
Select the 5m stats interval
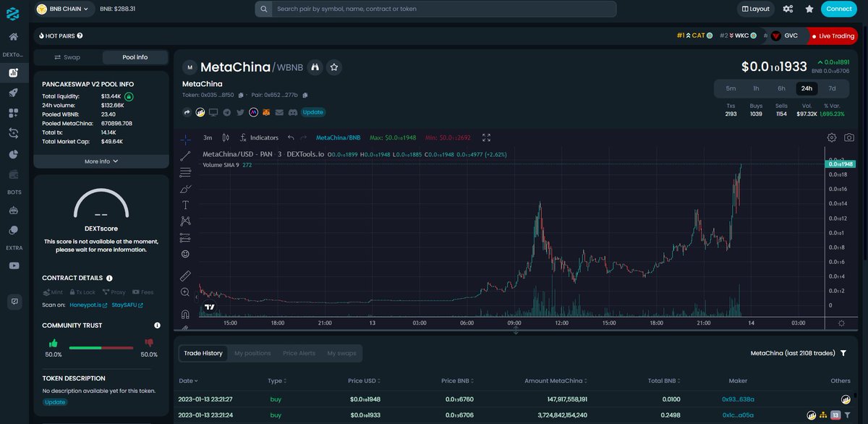731,88
